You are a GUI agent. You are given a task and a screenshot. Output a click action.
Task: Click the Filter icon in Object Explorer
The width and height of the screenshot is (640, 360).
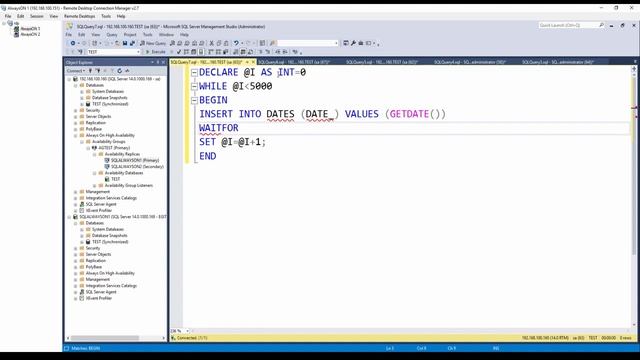(x=112, y=71)
